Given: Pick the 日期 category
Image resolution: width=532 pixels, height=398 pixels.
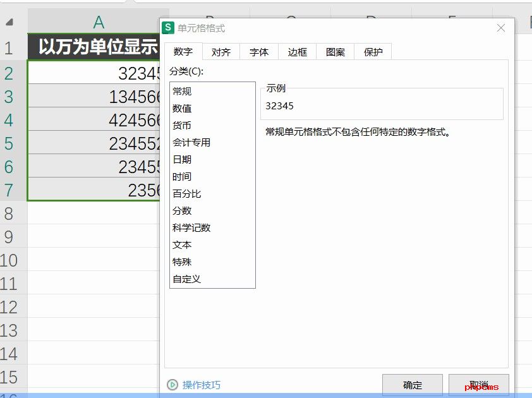Looking at the screenshot, I should [212, 159].
